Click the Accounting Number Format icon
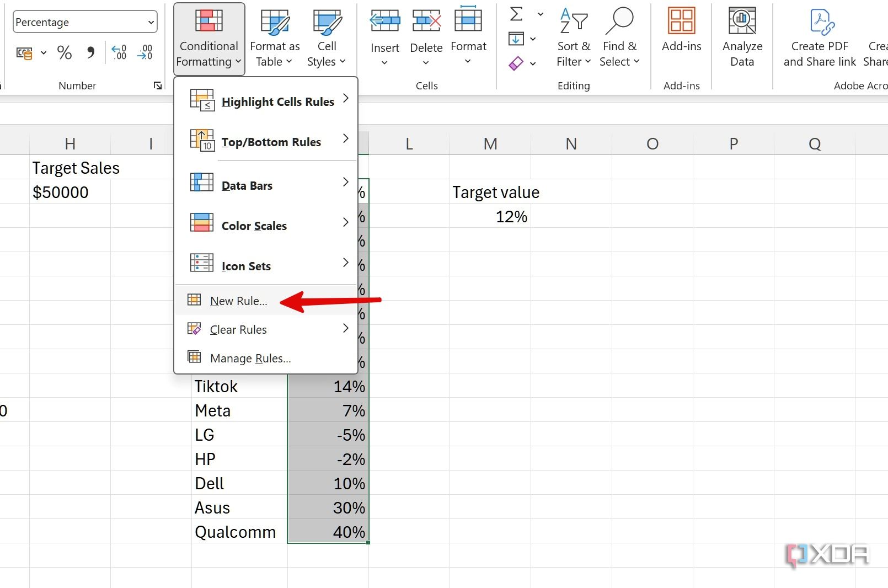 point(24,53)
